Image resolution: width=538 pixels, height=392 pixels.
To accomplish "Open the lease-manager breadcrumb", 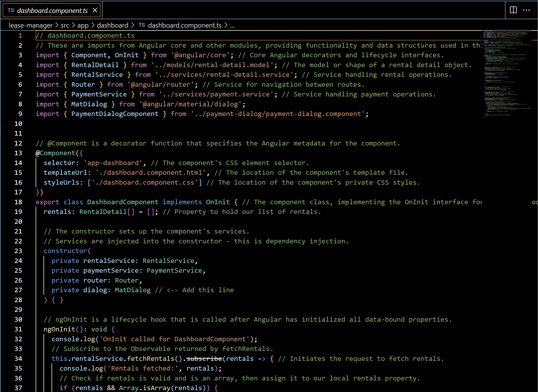I will (31, 25).
